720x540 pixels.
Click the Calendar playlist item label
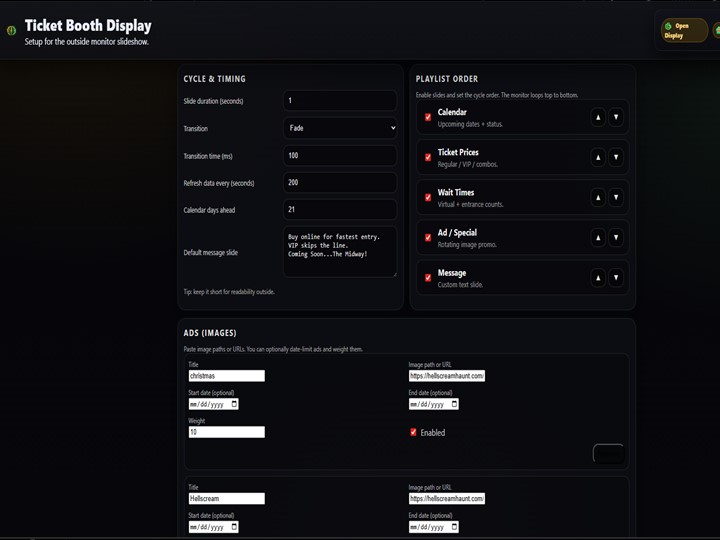click(452, 112)
